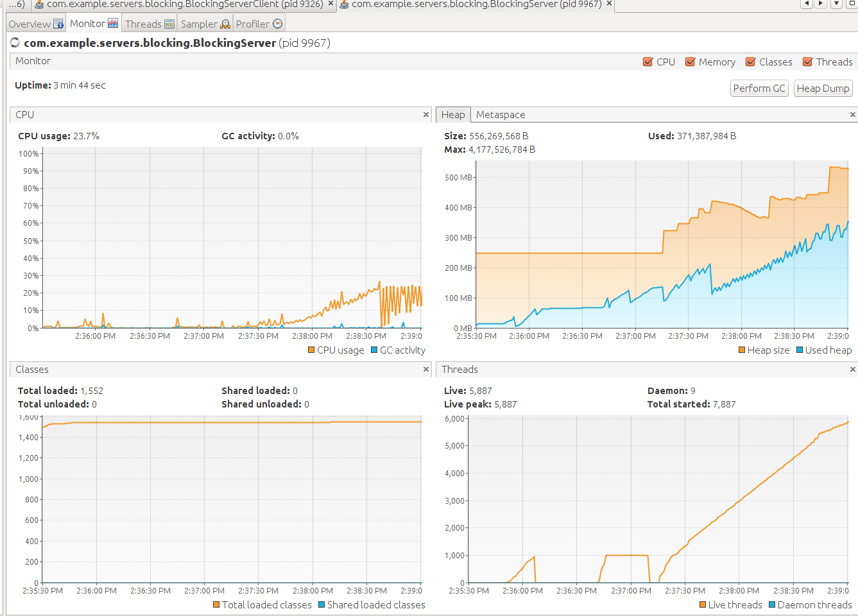Select the heap 'Size: 556,269,568 B' text

pyautogui.click(x=486, y=136)
